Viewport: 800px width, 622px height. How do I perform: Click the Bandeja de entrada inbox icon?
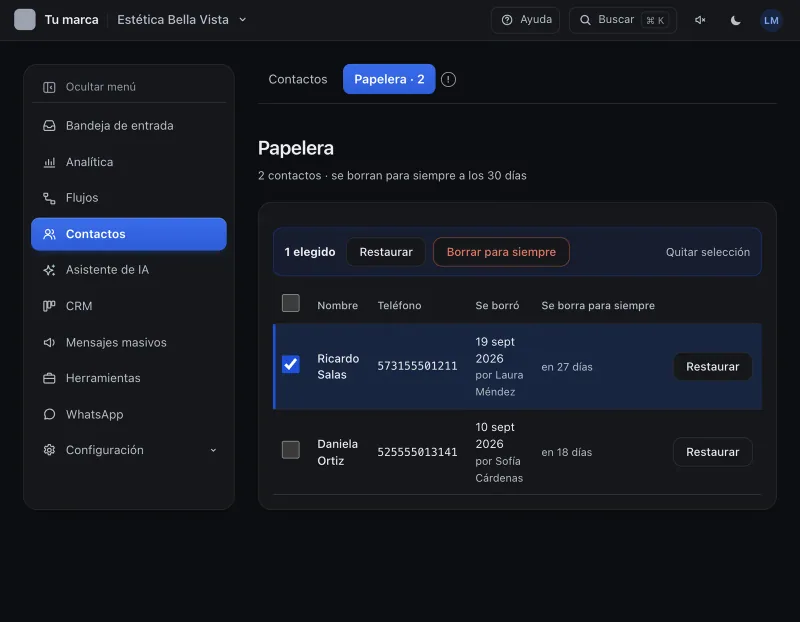coord(49,126)
